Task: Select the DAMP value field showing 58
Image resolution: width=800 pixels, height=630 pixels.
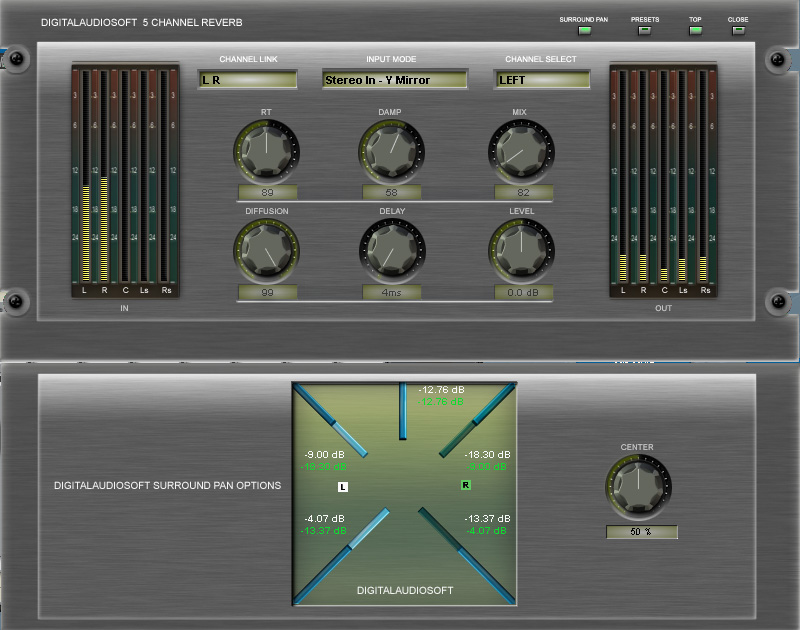Action: pos(391,192)
